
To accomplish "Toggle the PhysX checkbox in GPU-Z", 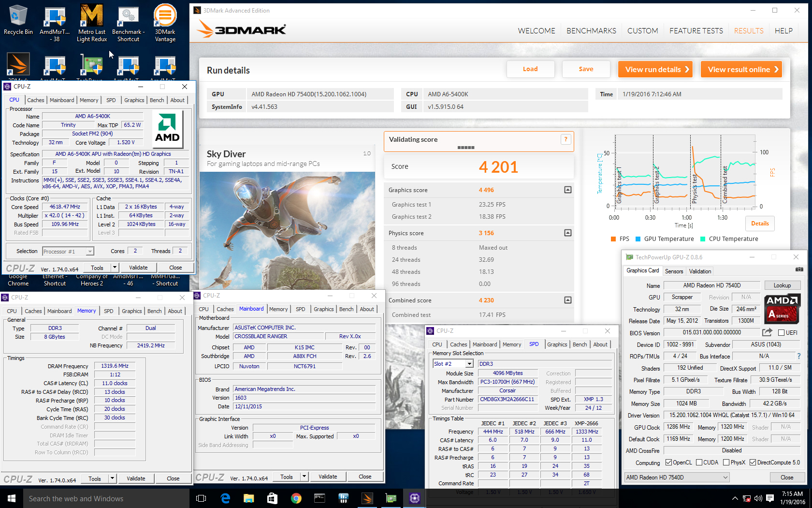I will (726, 463).
